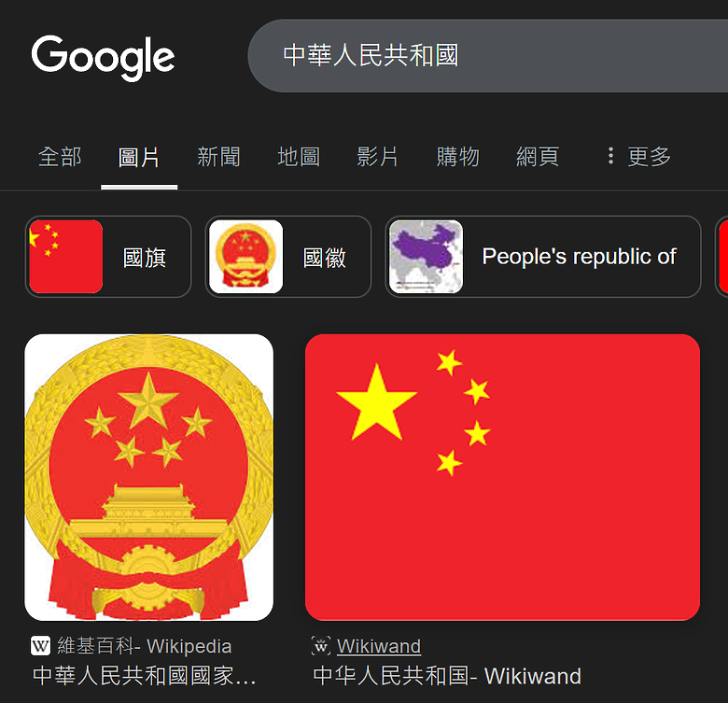Screen dimensions: 728x703
Task: Switch to the 網頁 tab
Action: tap(538, 157)
